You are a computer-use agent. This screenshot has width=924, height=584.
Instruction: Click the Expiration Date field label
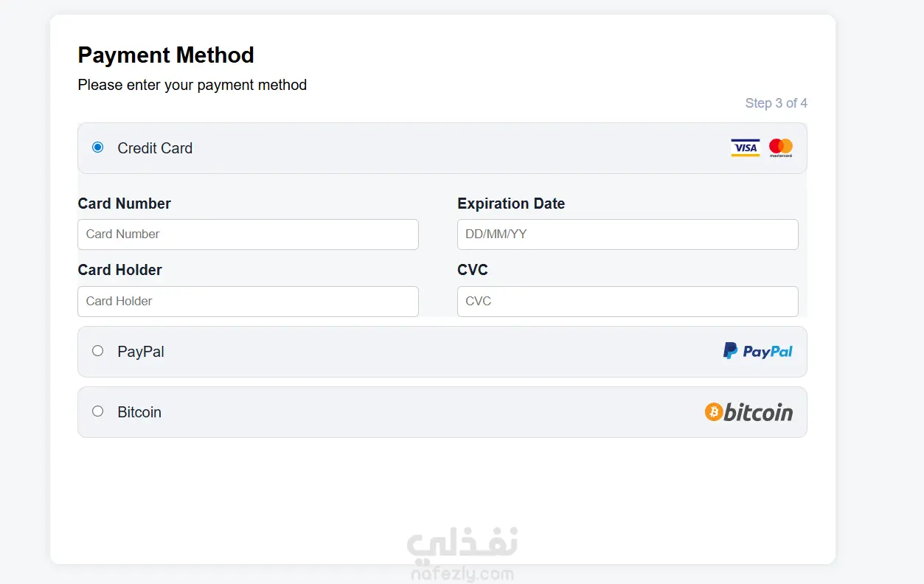point(511,204)
